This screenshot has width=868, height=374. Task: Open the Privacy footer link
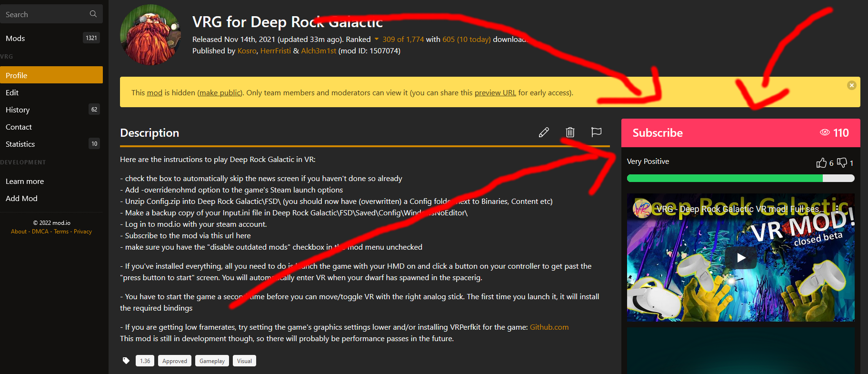coord(83,232)
